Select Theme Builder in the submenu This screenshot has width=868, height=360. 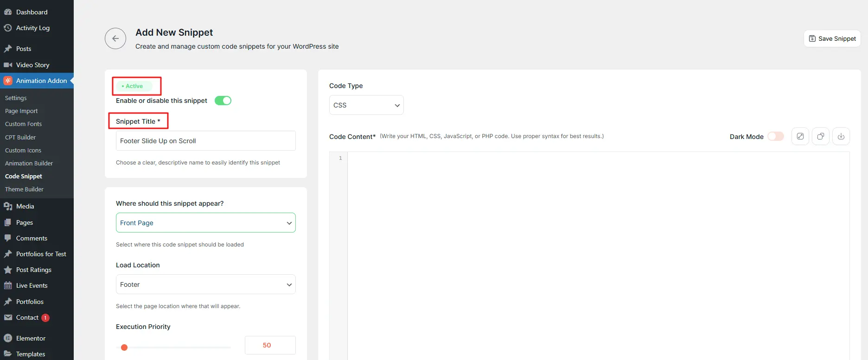point(24,189)
